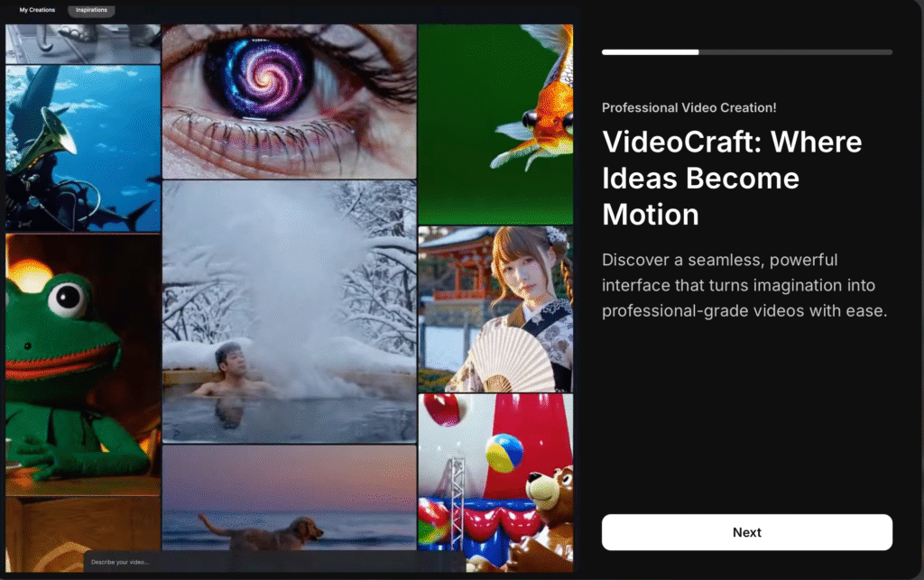Viewport: 924px width, 580px height.
Task: Open the Inspirations tab
Action: 91,10
